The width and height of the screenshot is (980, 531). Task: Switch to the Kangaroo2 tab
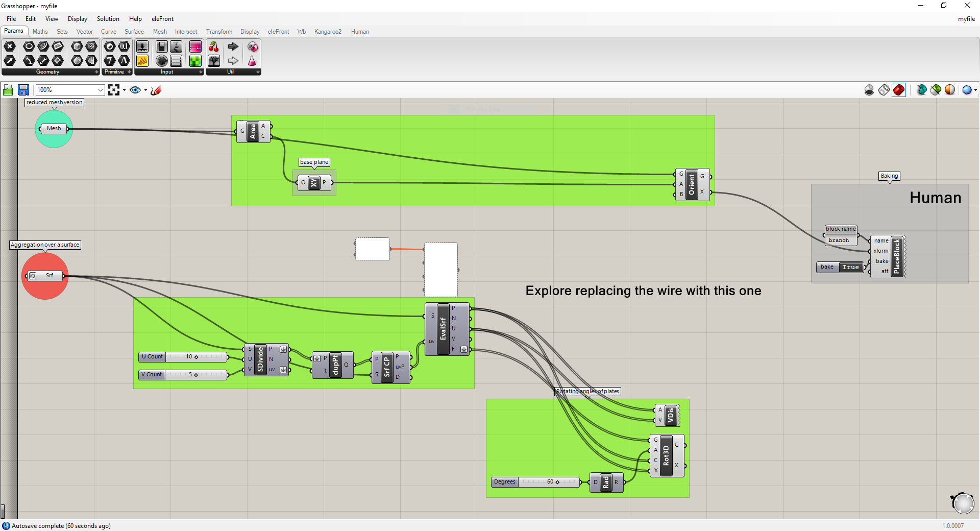[x=328, y=32]
